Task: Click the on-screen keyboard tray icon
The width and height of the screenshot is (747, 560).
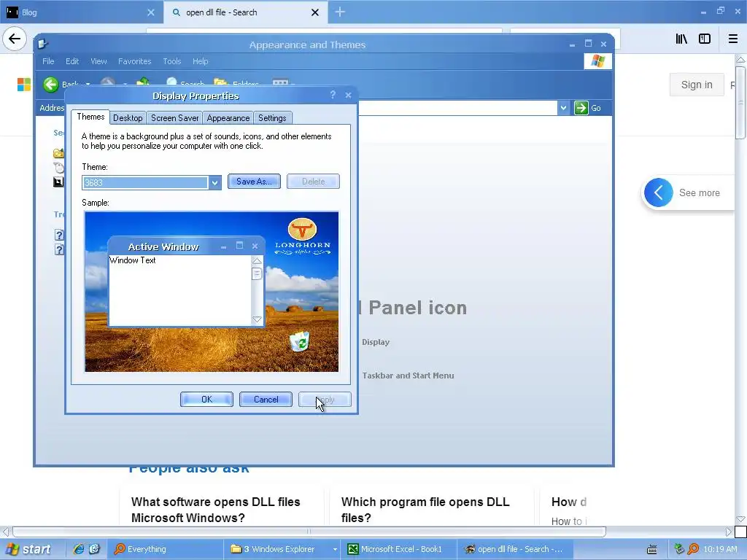Action: (x=651, y=550)
